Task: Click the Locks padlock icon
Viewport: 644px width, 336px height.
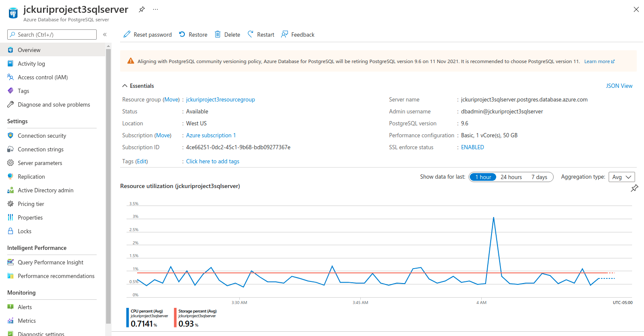Action: tap(11, 231)
